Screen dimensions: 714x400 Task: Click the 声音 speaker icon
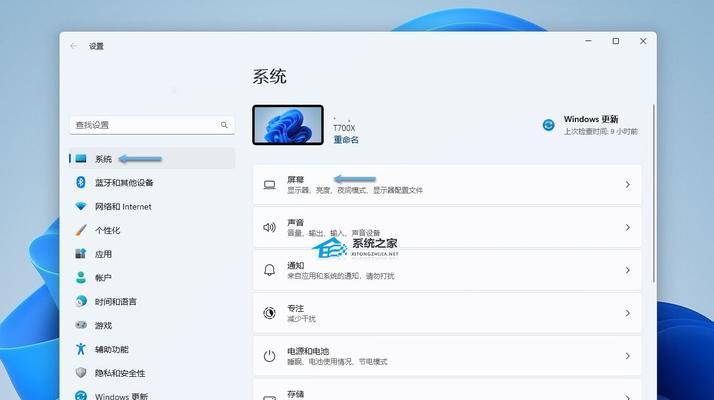[x=270, y=227]
